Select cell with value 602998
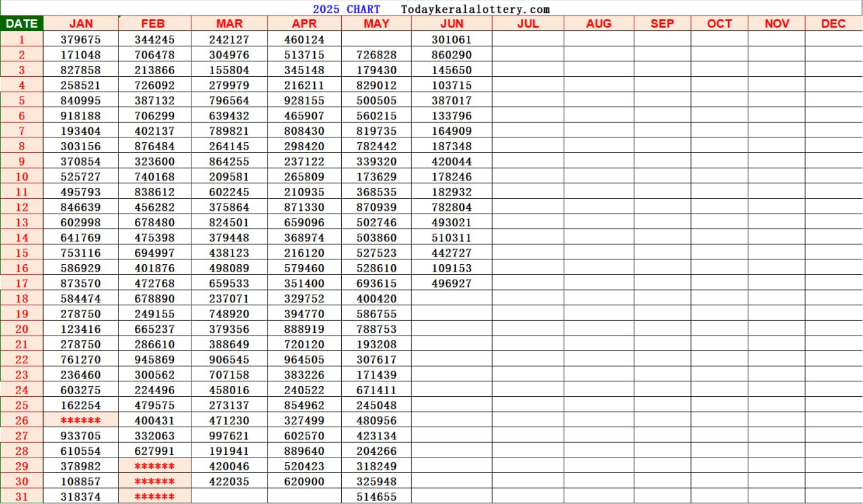 [x=81, y=222]
